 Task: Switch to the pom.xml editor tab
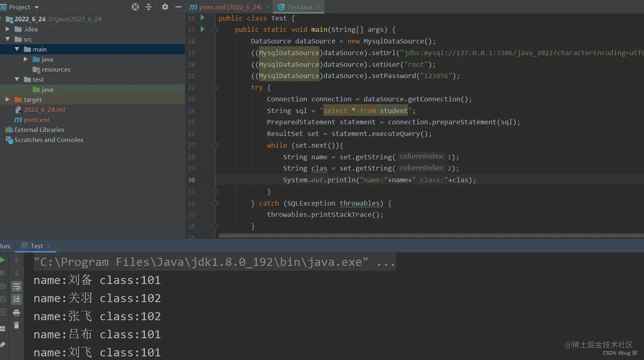pyautogui.click(x=230, y=7)
